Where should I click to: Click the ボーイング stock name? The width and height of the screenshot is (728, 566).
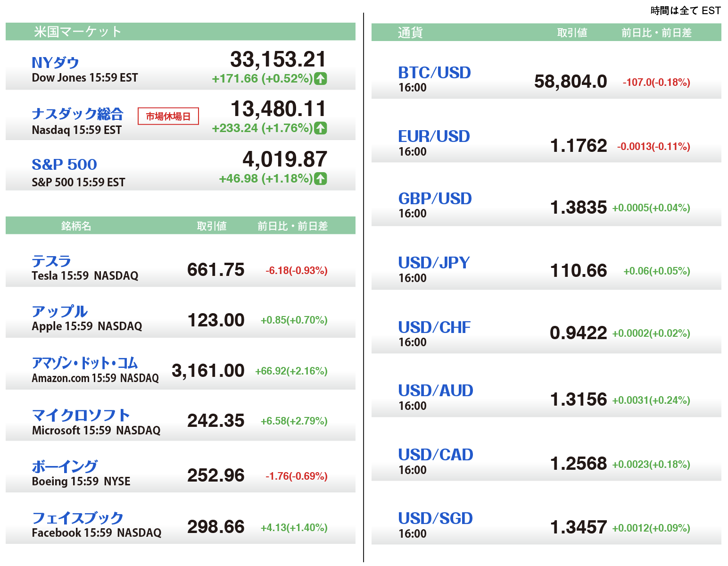click(65, 466)
